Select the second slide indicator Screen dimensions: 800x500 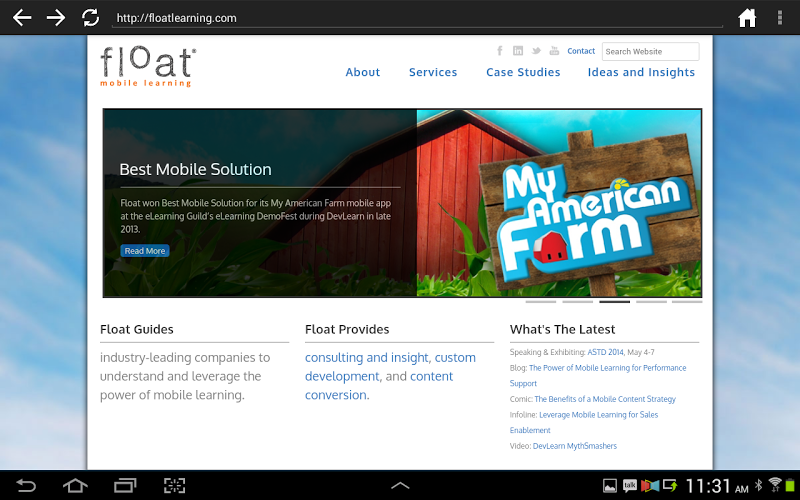[578, 302]
